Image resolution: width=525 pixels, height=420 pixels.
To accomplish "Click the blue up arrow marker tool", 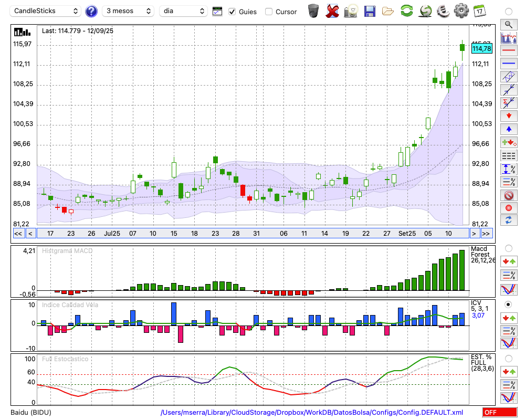I will click(x=509, y=129).
